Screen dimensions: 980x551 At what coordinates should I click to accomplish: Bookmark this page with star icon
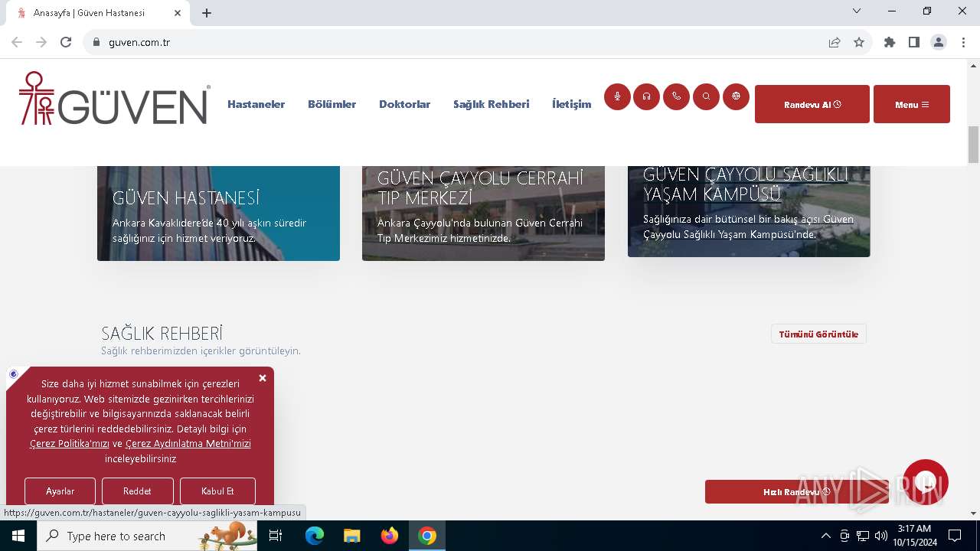coord(859,42)
